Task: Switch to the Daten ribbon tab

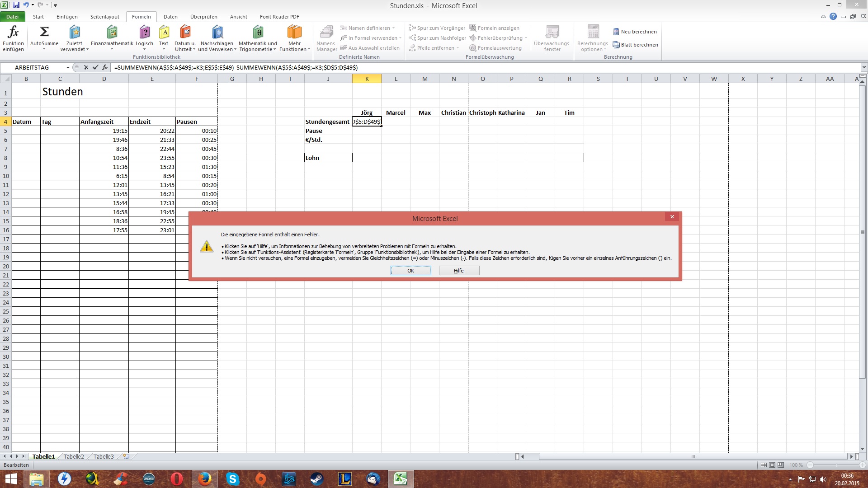Action: pos(170,17)
